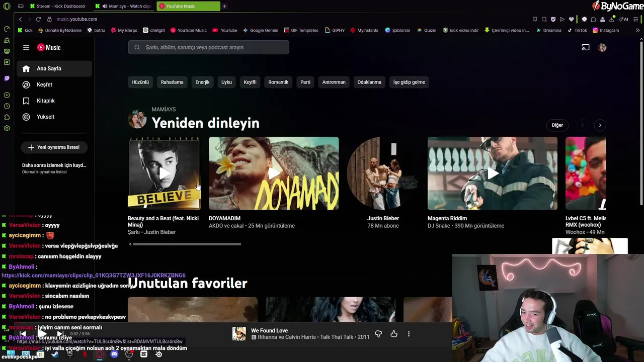Expand the bookmarks overflow chevron

[x=637, y=30]
